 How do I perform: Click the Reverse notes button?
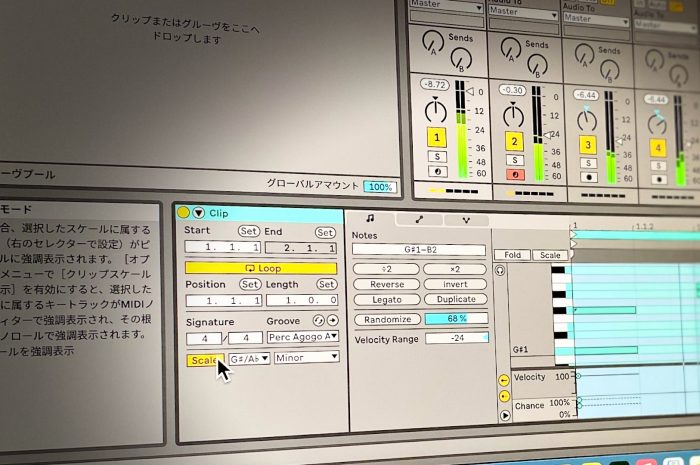387,284
